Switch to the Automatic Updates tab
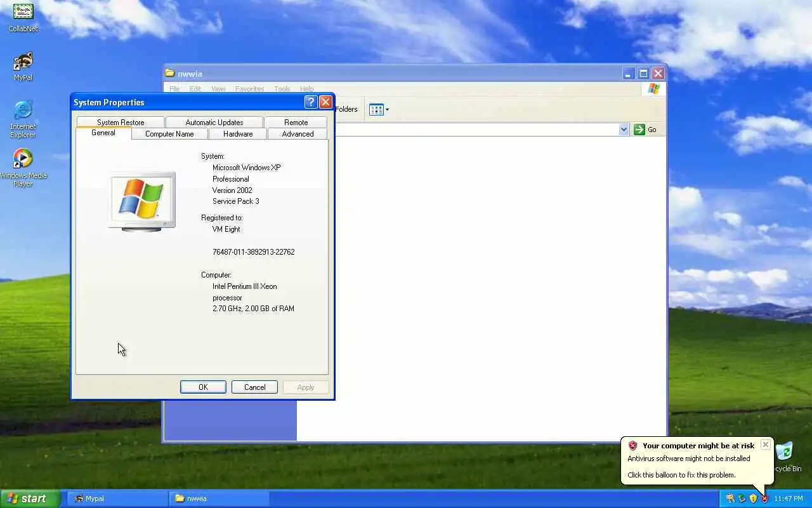The image size is (812, 508). click(x=214, y=122)
